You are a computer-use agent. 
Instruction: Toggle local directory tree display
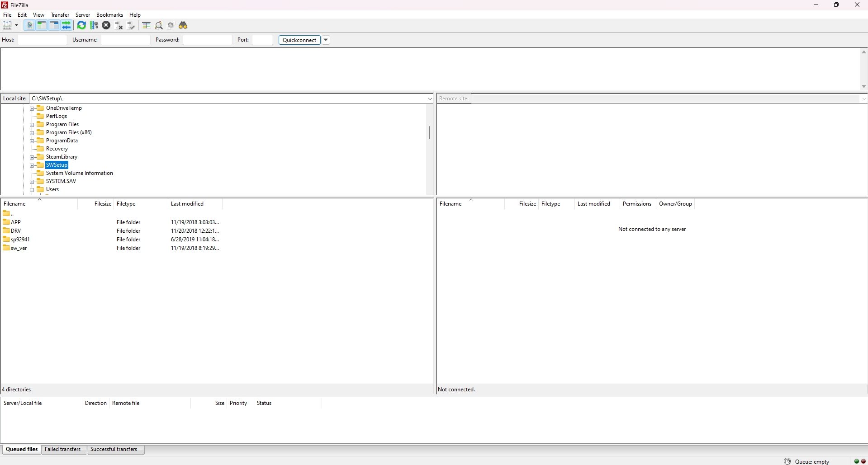click(42, 25)
